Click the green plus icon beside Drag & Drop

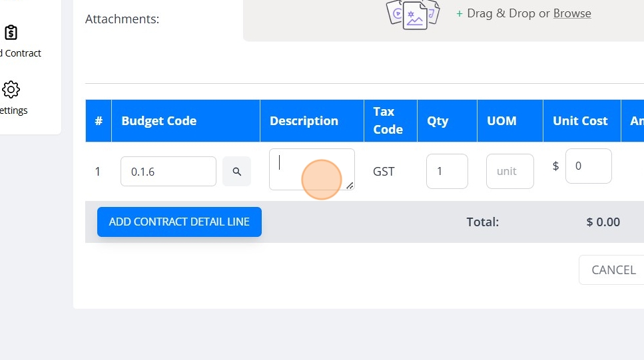coord(460,13)
